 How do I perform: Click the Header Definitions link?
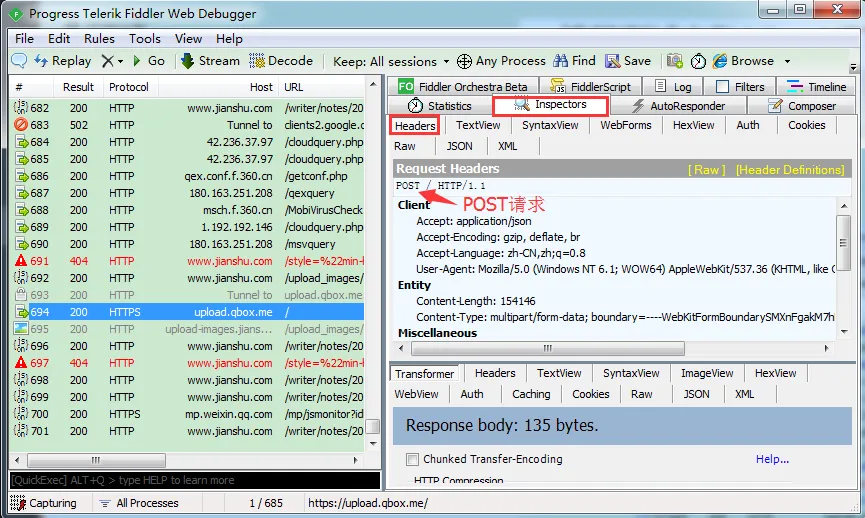click(790, 170)
